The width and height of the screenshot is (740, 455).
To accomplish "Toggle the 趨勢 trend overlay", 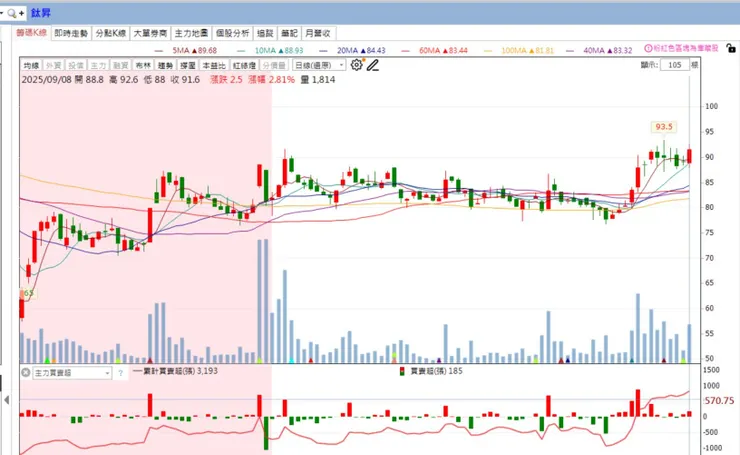I will click(x=165, y=65).
